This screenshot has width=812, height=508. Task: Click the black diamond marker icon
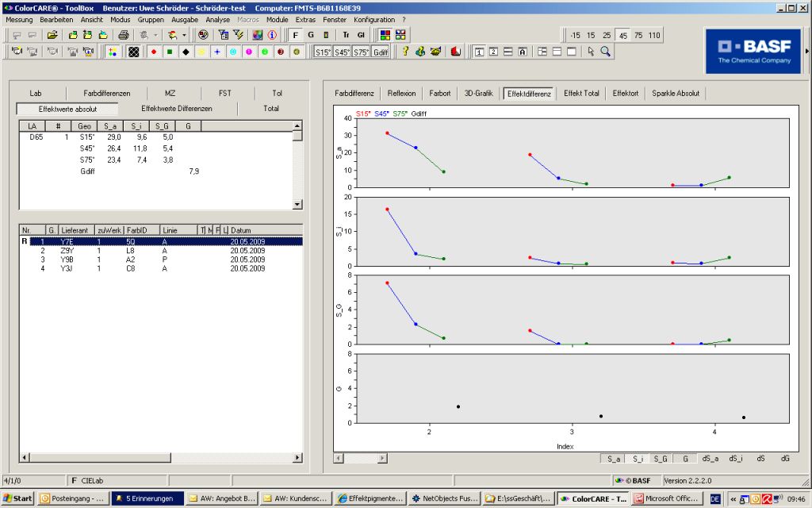click(x=186, y=52)
